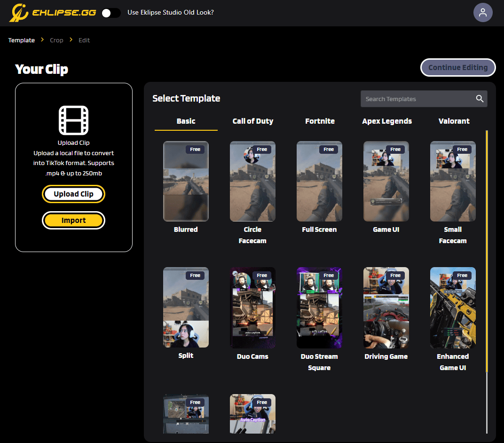This screenshot has width=504, height=443.
Task: Pick the Enhanced Game UI template thumbnail
Action: click(453, 308)
